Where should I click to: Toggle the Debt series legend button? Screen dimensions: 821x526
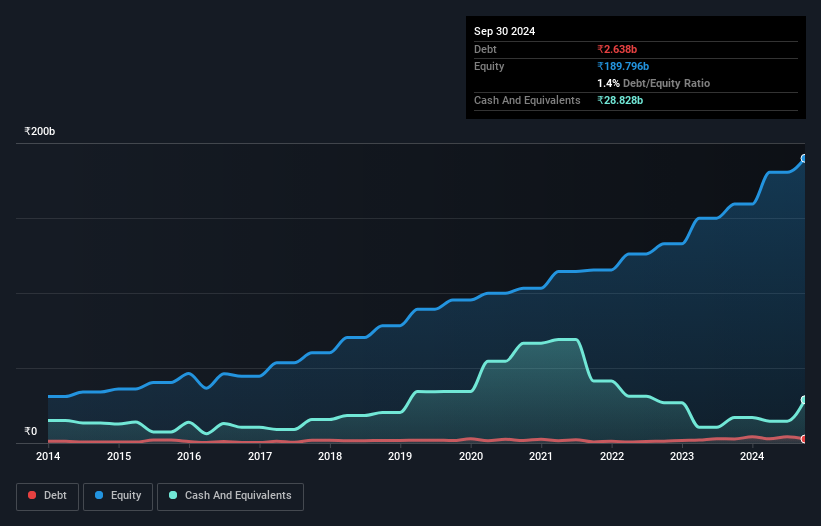[47, 496]
